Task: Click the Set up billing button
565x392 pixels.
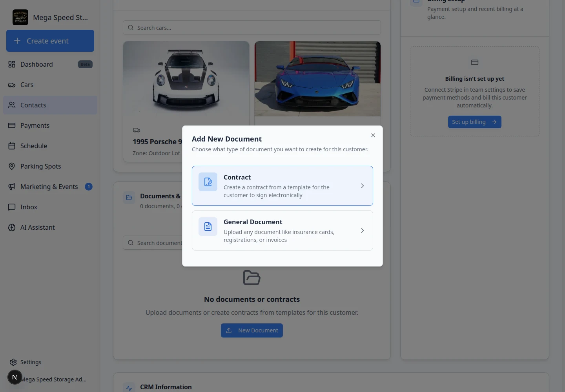Action: click(x=475, y=122)
